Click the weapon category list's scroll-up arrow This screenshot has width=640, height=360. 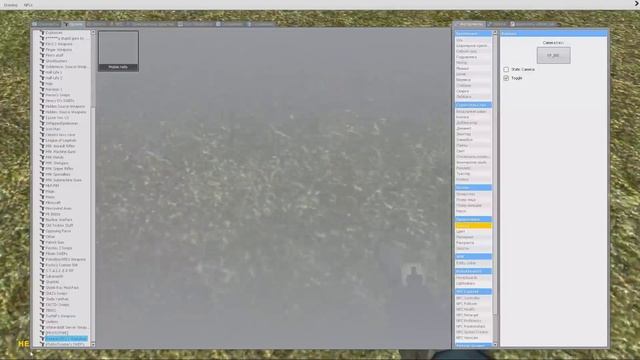(93, 32)
